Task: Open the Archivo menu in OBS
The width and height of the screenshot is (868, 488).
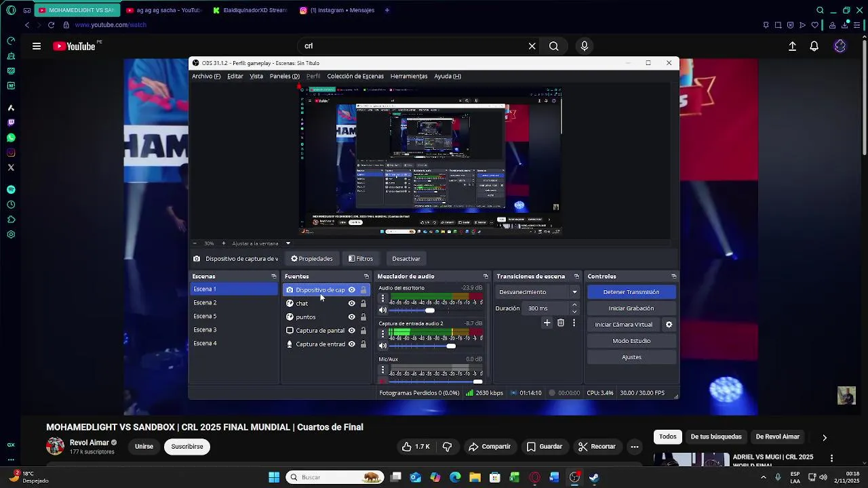Action: (x=206, y=77)
